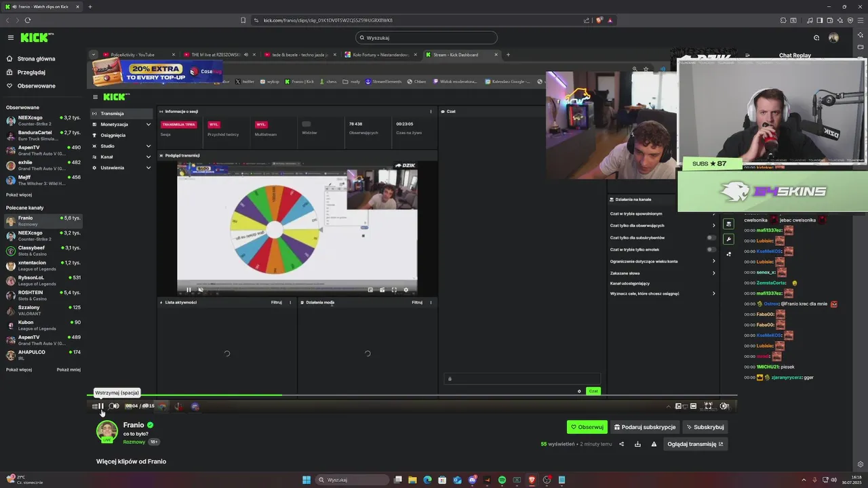Open Franio's avatar with LIVE badge below player

[106, 432]
